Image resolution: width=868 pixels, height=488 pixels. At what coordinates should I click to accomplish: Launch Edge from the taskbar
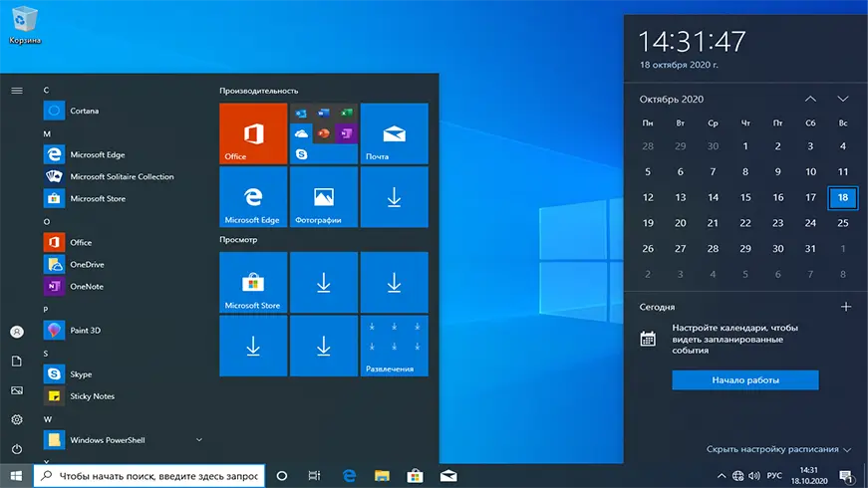tap(349, 476)
